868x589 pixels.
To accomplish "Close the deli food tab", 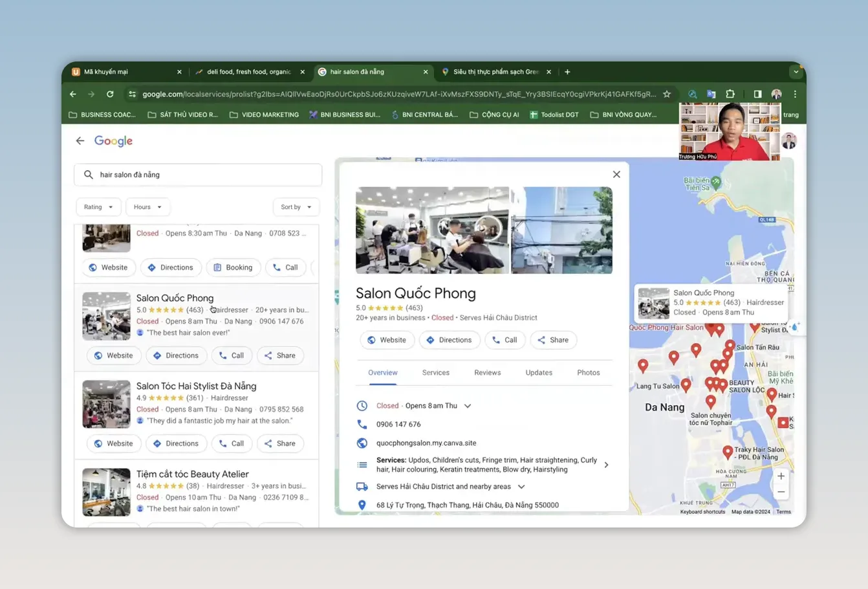I will (x=302, y=72).
